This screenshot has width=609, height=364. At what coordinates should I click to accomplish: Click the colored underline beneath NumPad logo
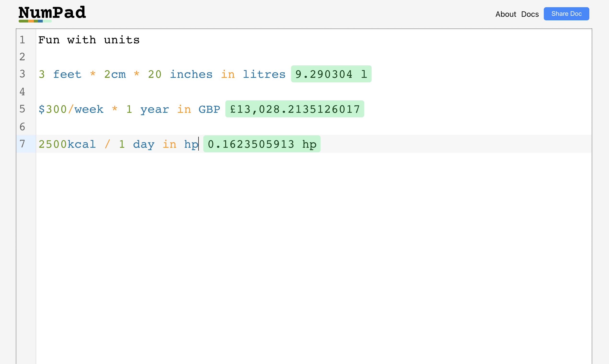coord(35,21)
